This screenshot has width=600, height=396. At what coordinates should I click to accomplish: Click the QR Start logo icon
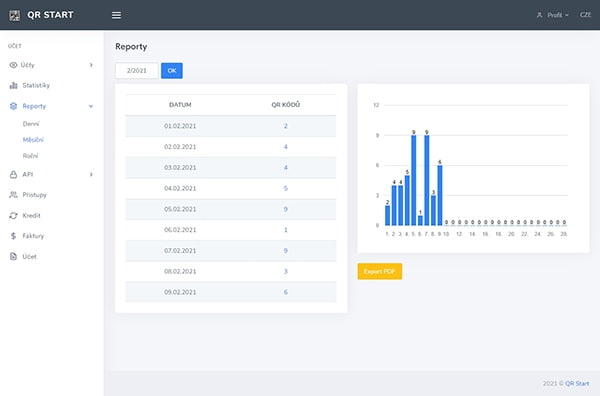(15, 15)
